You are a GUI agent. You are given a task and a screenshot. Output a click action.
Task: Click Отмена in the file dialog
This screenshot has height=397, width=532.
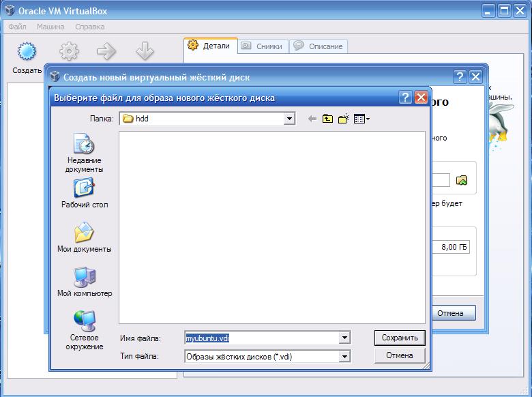(x=400, y=355)
